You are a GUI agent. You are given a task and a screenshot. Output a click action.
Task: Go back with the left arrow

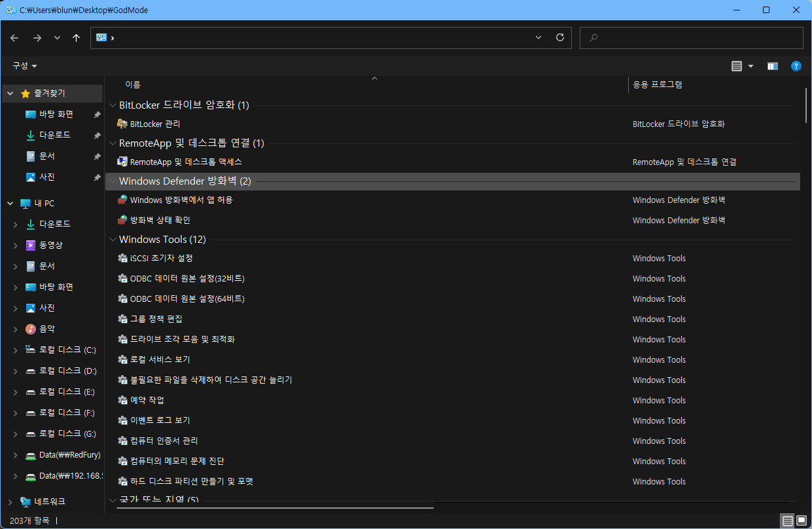(15, 38)
